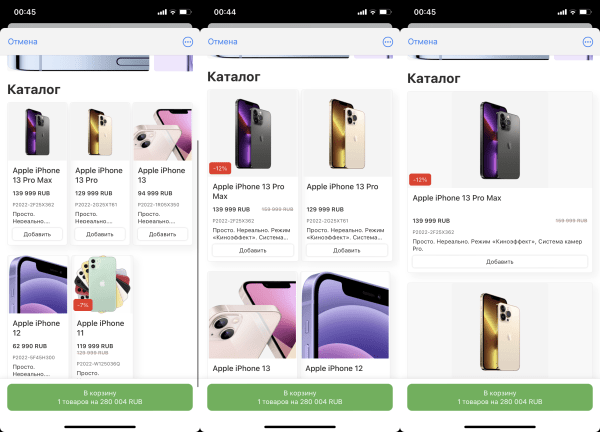This screenshot has height=432, width=600.
Task: Add iPhone 13 Pro in two-column catalog
Action: 347,250
